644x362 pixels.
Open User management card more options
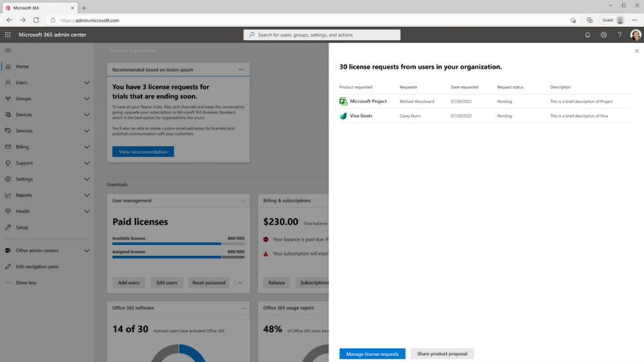click(x=243, y=201)
